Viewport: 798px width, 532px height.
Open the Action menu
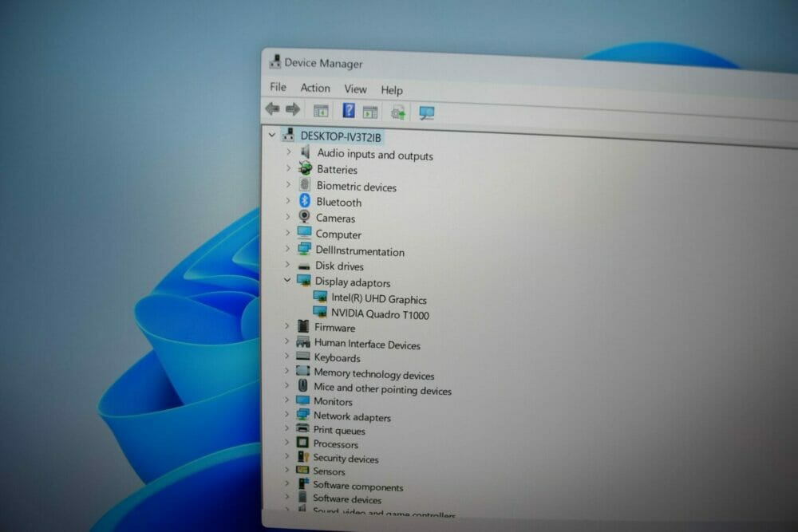pos(315,88)
